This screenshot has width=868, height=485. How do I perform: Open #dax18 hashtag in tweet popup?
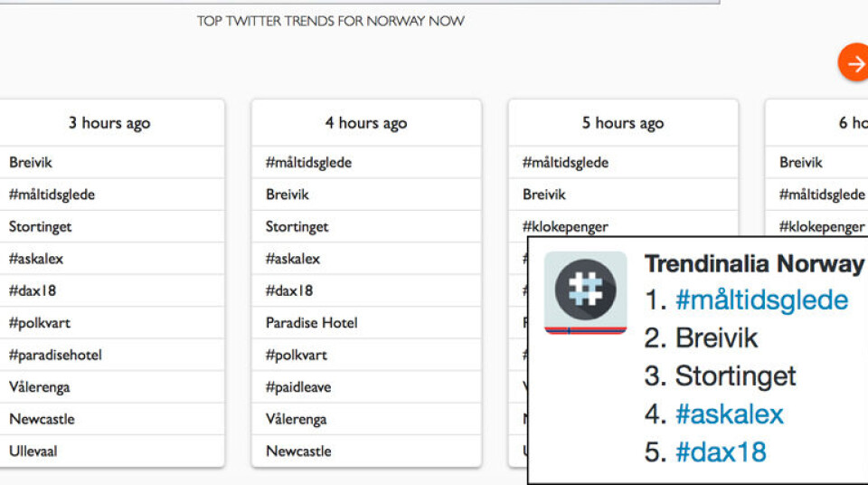721,452
